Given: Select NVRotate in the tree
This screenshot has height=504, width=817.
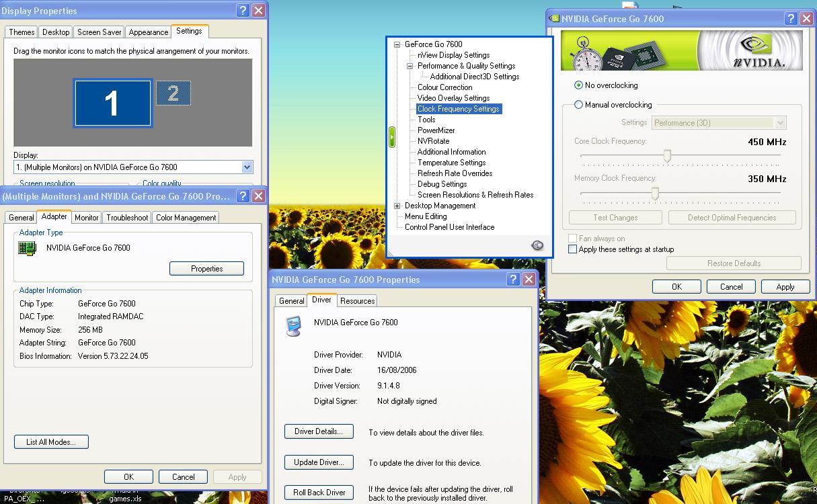Looking at the screenshot, I should (x=433, y=141).
